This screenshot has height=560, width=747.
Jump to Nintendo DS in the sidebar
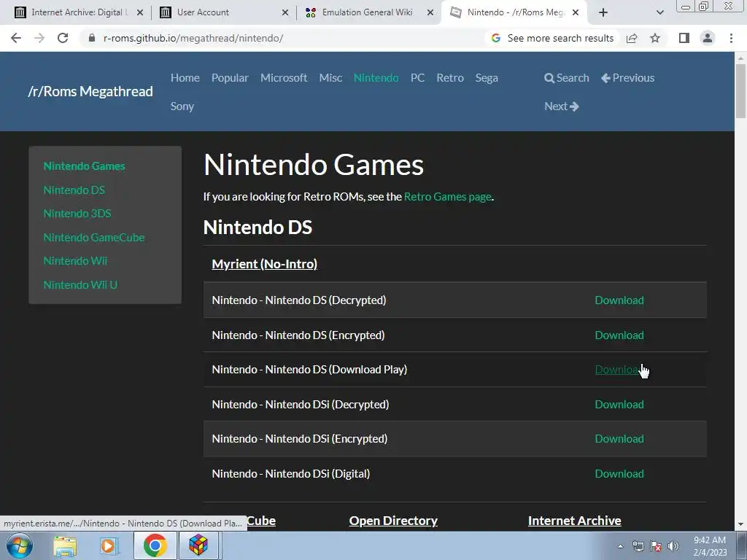tap(74, 190)
